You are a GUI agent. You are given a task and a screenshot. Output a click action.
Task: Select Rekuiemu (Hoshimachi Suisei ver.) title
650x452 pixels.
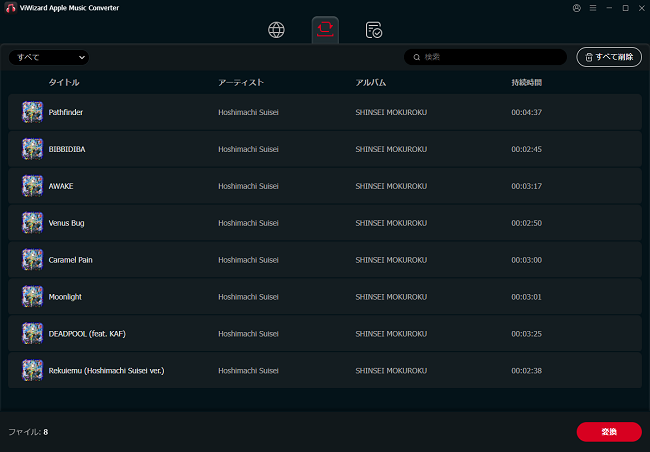[x=107, y=371]
